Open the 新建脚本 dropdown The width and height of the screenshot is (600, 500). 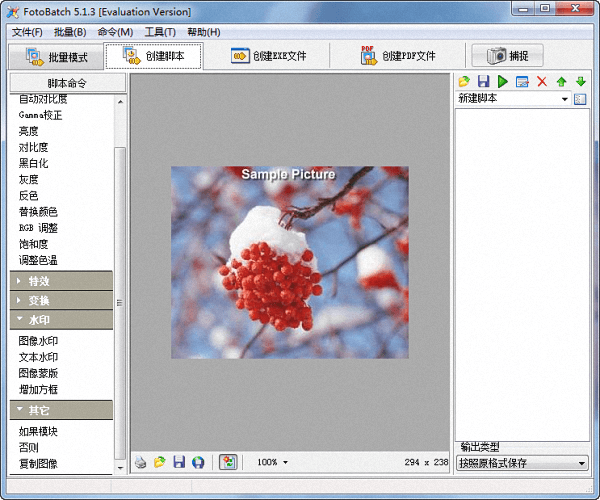564,99
